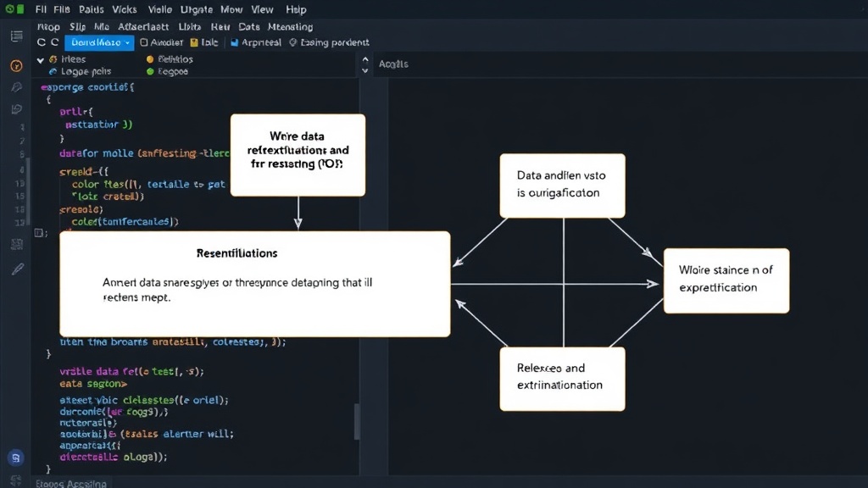Click the Data andilen vsto diagram node

pos(563,186)
